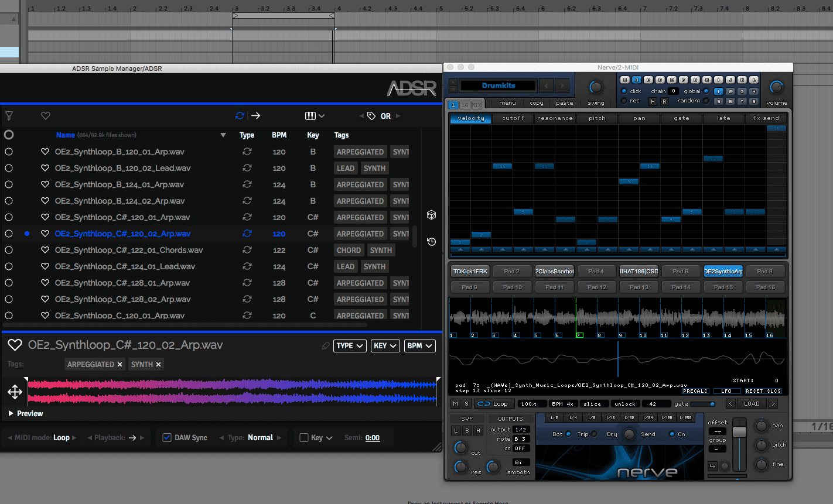Click the one-shot arrow filter icon
This screenshot has height=504, width=833.
[x=255, y=116]
